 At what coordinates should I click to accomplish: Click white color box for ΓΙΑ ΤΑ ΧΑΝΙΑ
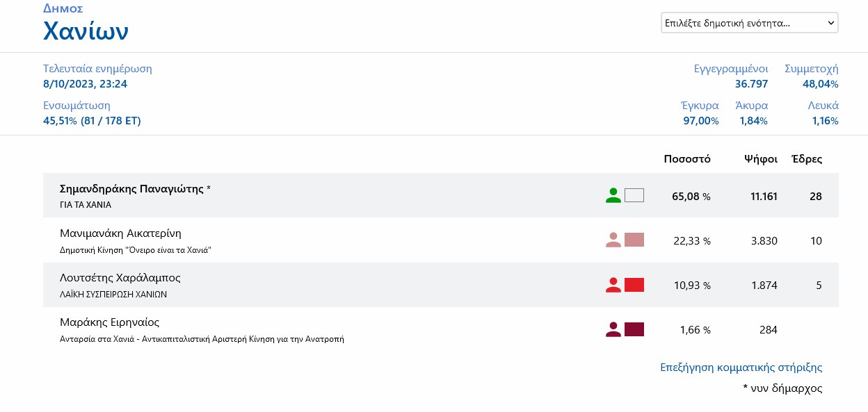click(634, 195)
